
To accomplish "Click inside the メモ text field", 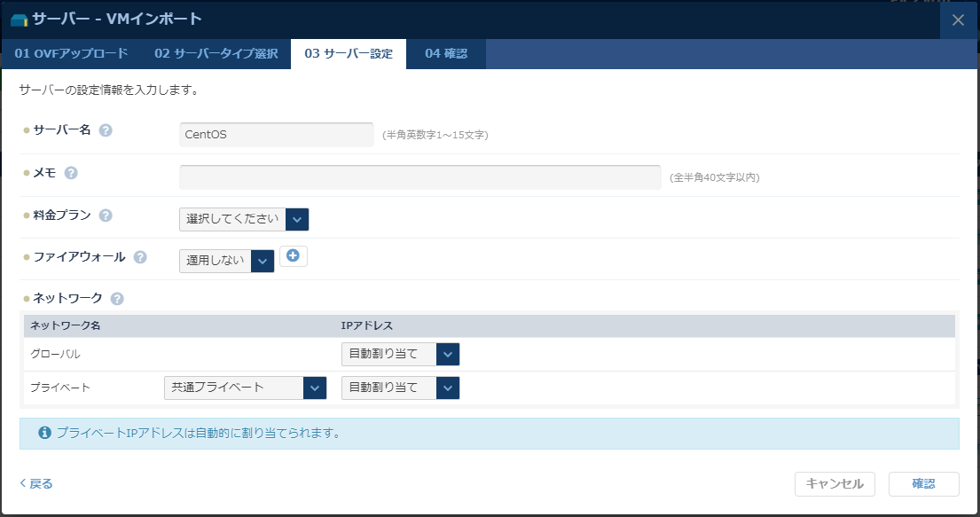I will tap(417, 176).
